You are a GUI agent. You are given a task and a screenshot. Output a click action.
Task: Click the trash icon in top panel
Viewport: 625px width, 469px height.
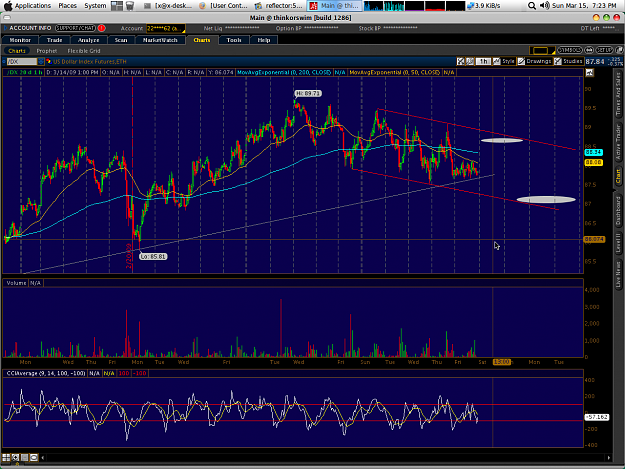point(130,6)
